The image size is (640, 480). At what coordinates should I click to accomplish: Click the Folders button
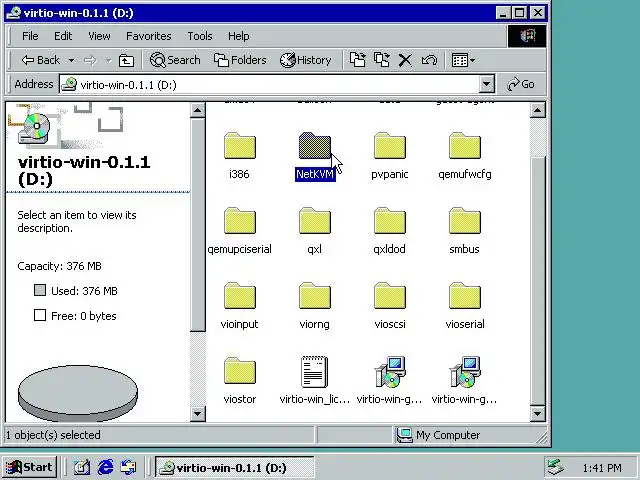point(240,60)
